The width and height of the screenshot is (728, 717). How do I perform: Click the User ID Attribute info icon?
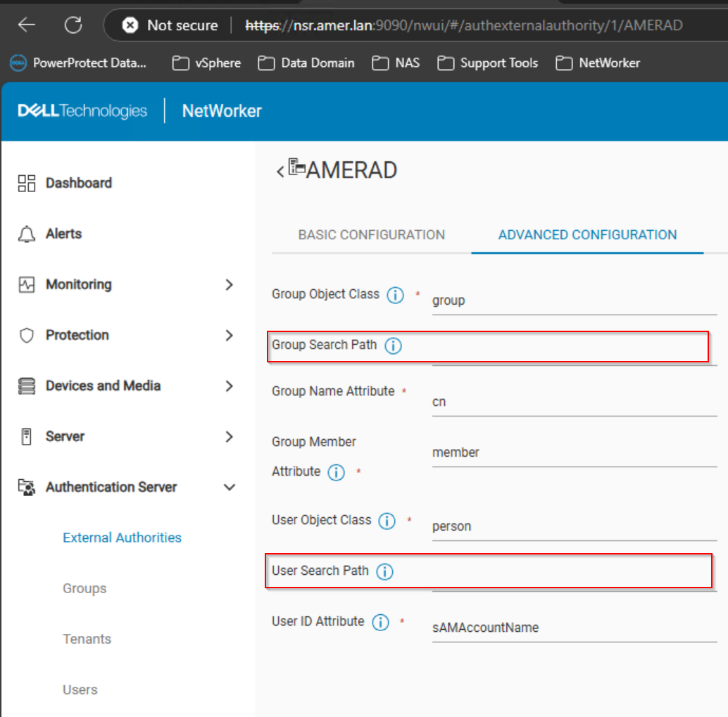pyautogui.click(x=379, y=622)
